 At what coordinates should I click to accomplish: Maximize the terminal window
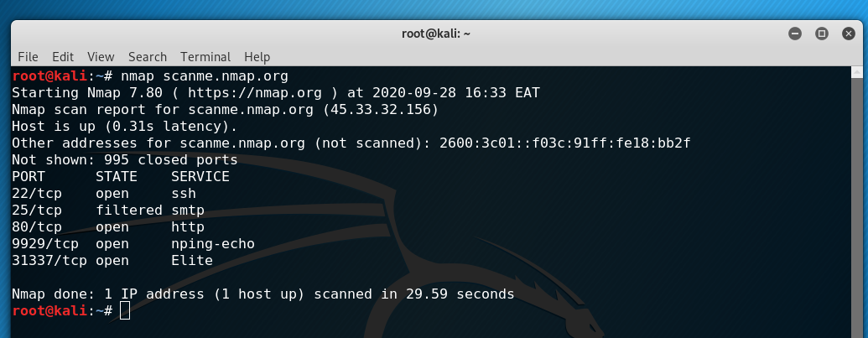point(822,34)
